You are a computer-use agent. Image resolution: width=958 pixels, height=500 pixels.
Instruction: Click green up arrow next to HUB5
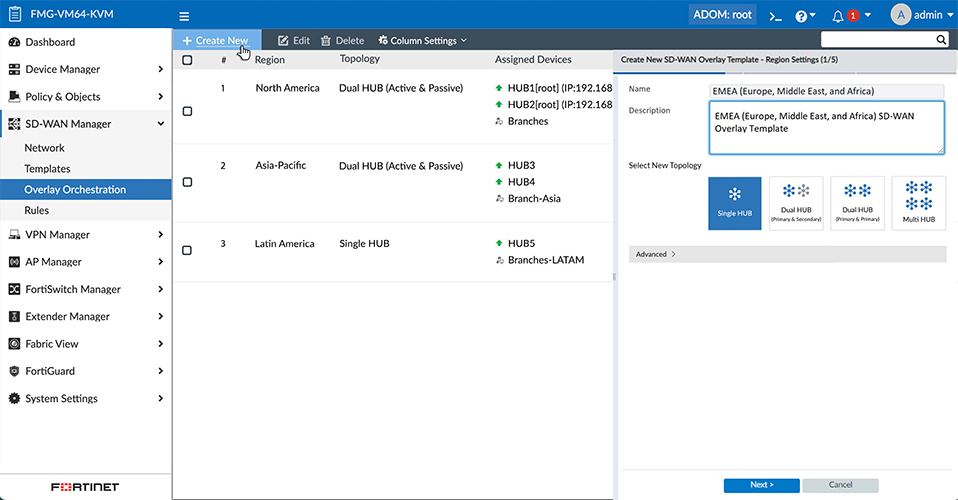pyautogui.click(x=499, y=243)
